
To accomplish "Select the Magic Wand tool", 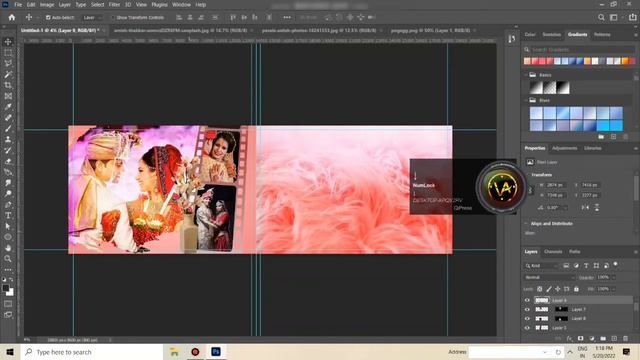I will [8, 74].
